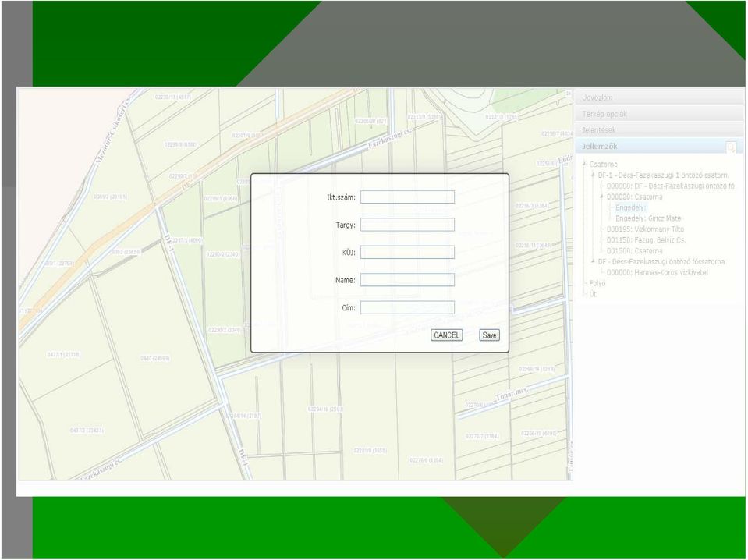Select 001500: Csatorna tree item
The image size is (748, 560).
coord(634,251)
